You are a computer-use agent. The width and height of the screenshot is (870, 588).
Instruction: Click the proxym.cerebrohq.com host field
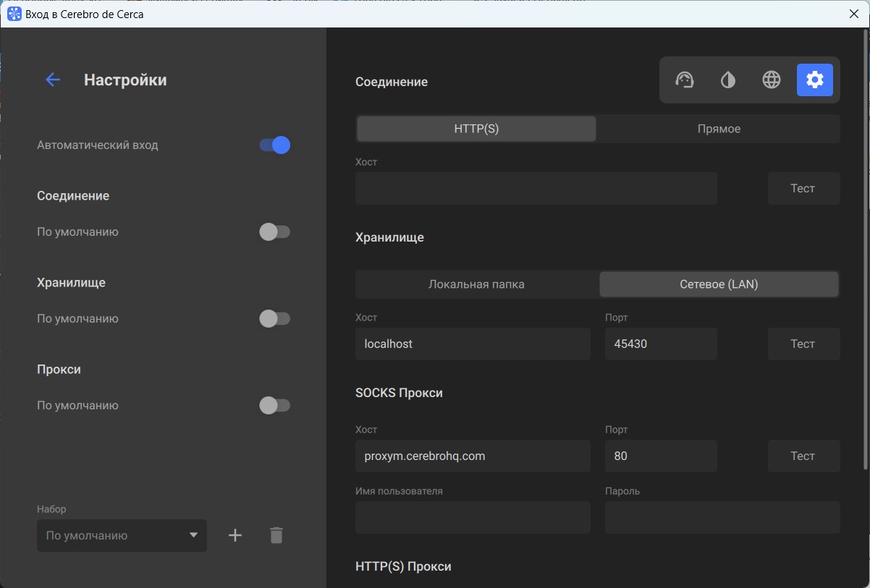[473, 456]
